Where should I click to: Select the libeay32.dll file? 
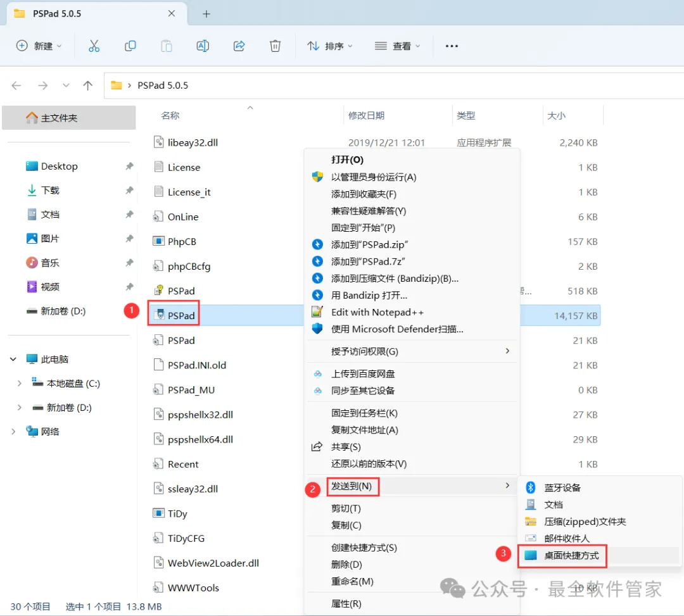tap(193, 142)
